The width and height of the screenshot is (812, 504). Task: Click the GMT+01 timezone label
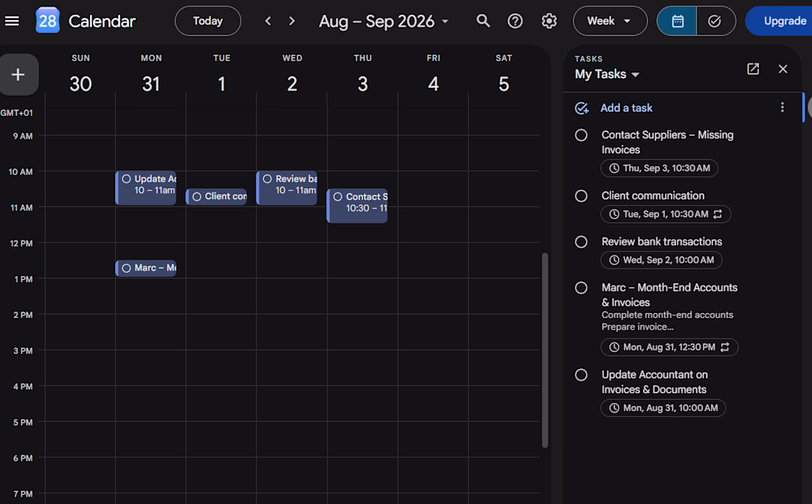[x=16, y=113]
